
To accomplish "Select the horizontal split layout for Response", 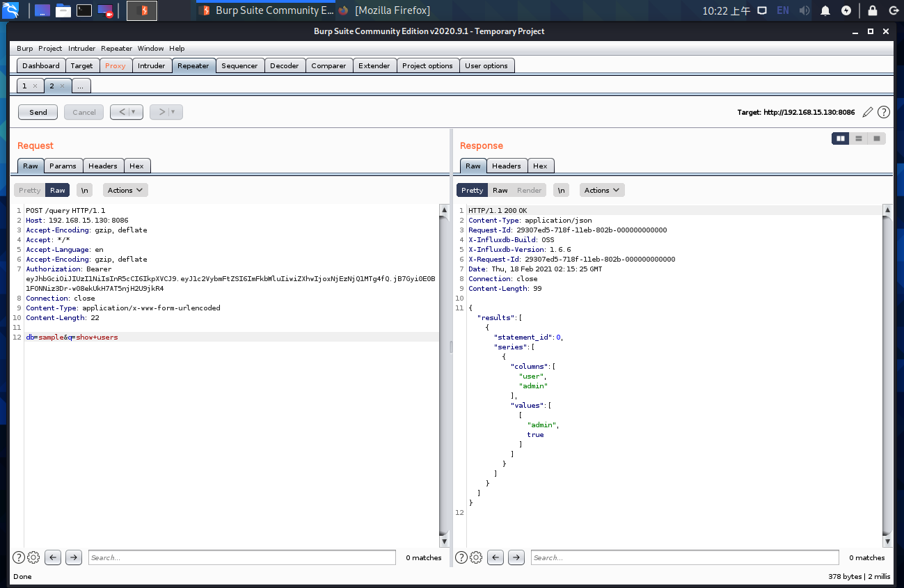I will coord(859,138).
